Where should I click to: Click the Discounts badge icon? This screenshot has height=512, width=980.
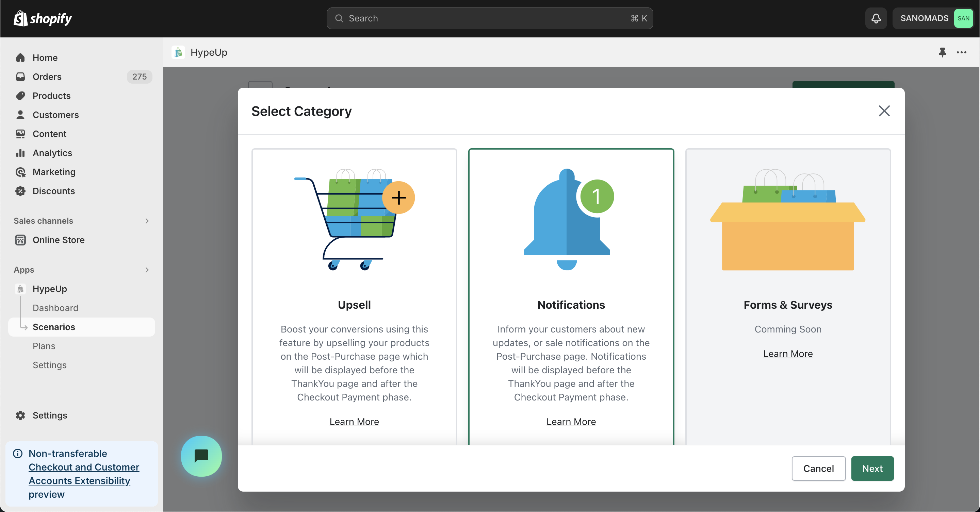coord(20,191)
